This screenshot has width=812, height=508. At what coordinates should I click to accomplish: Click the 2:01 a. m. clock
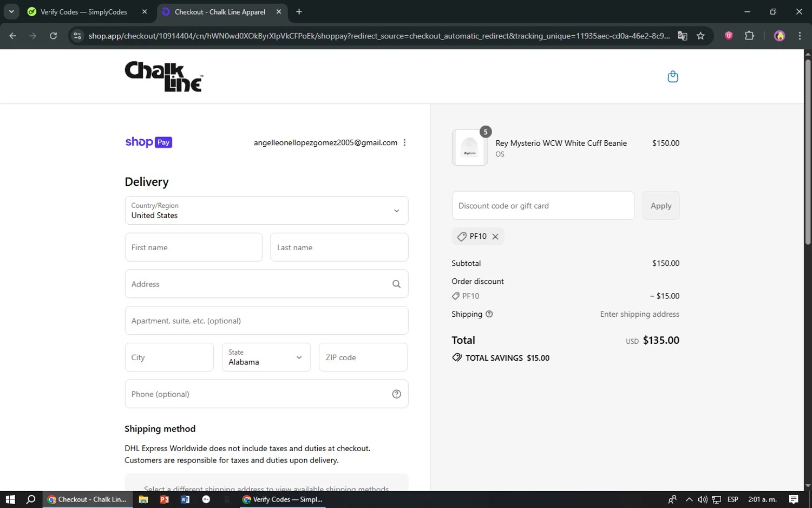(x=762, y=499)
